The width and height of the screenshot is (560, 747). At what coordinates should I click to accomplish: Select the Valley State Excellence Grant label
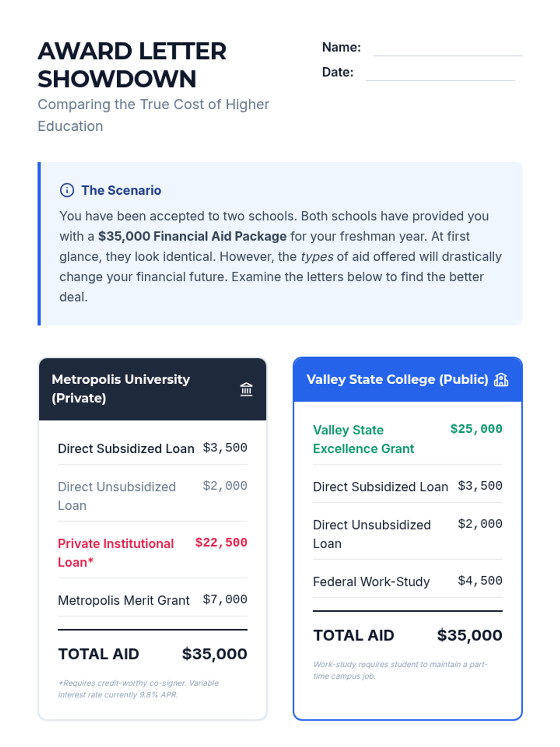(x=363, y=439)
